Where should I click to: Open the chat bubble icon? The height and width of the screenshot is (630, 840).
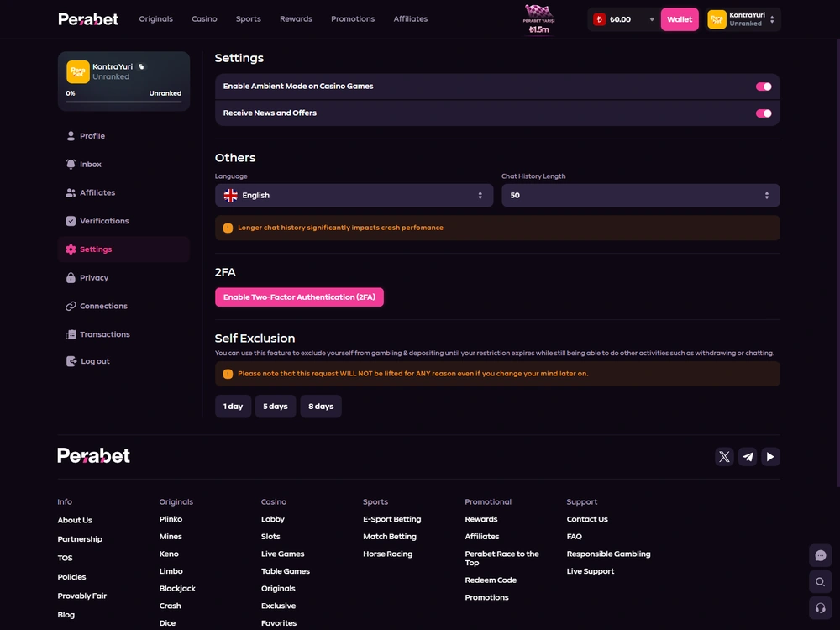(x=820, y=555)
